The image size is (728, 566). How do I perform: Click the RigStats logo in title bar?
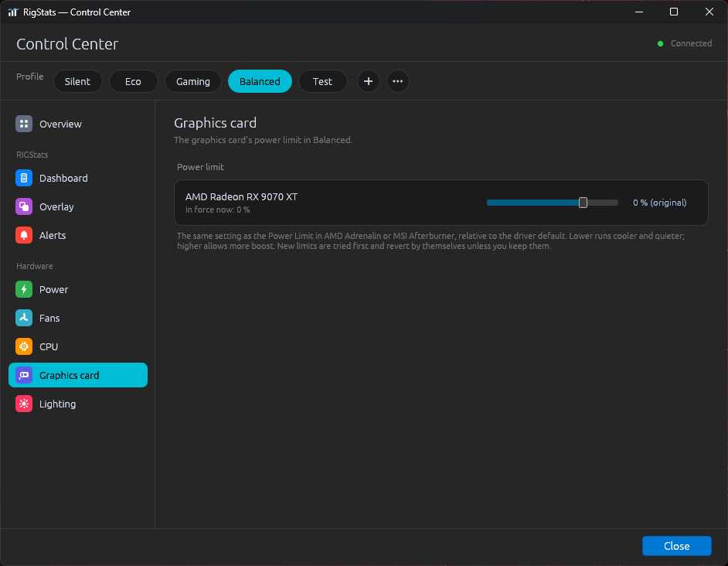(x=12, y=12)
